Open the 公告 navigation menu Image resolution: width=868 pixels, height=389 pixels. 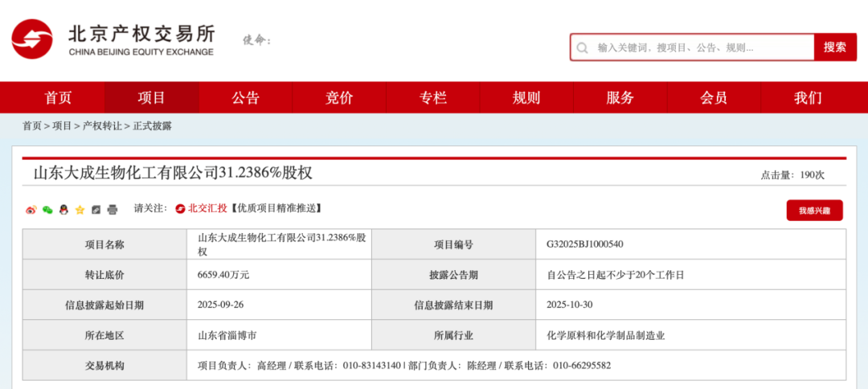[x=245, y=98]
